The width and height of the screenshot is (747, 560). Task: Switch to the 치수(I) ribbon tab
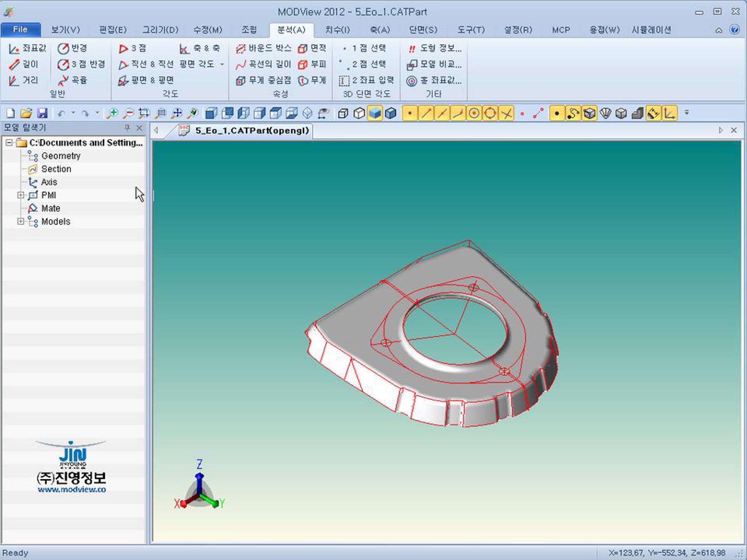click(337, 30)
